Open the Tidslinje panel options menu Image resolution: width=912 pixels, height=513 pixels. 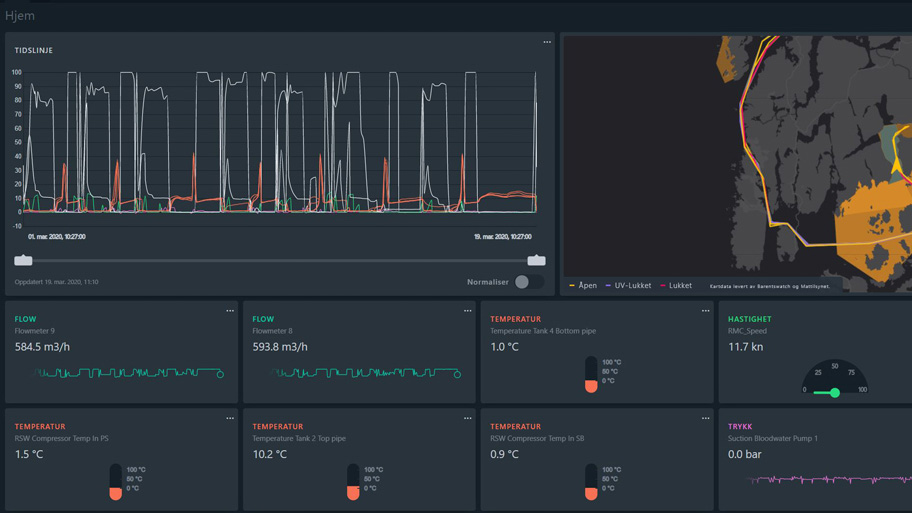[x=547, y=42]
